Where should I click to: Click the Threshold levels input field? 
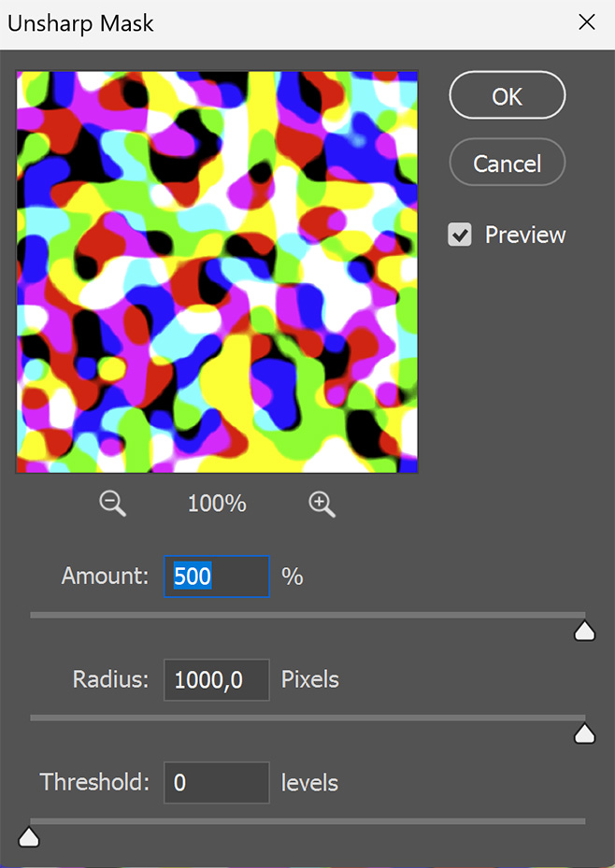click(217, 783)
